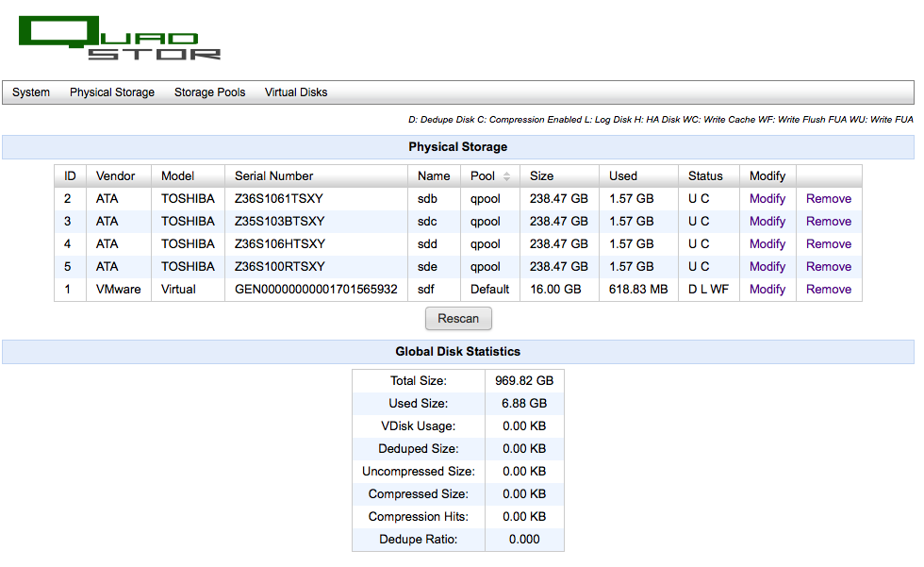This screenshot has height=567, width=924.
Task: Click the Deduped Size label
Action: [x=419, y=448]
